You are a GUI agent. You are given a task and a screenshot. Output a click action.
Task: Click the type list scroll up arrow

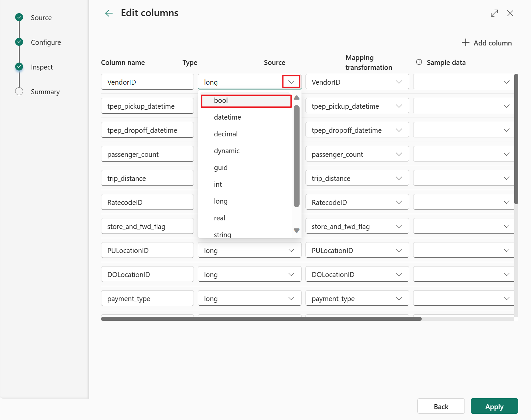297,98
